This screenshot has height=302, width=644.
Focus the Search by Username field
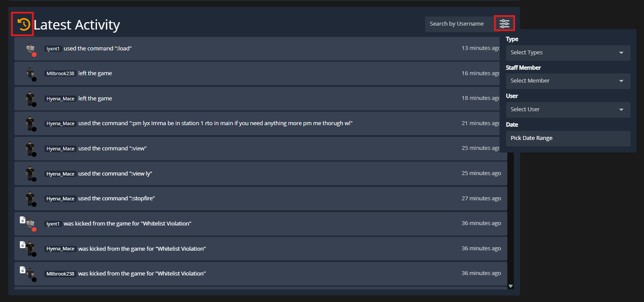coord(459,24)
